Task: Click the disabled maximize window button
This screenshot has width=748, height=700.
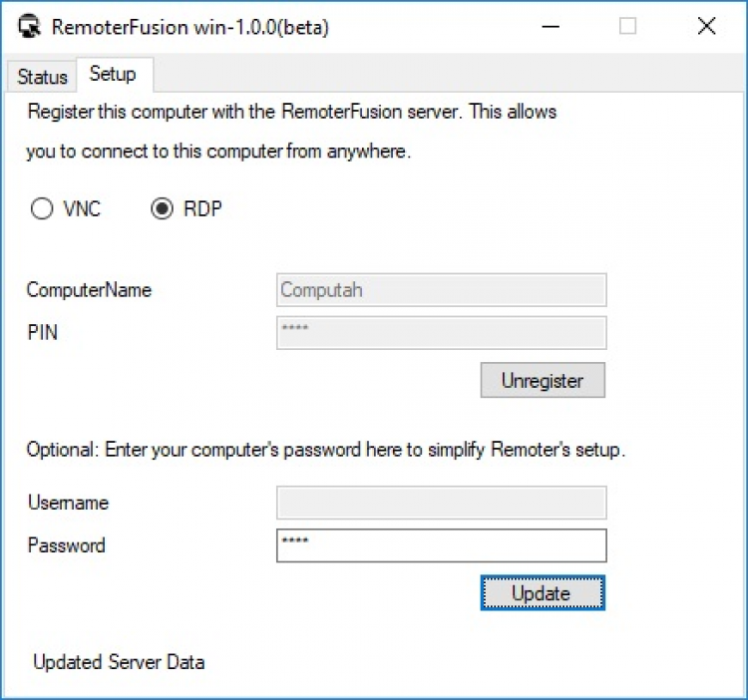Action: (627, 27)
